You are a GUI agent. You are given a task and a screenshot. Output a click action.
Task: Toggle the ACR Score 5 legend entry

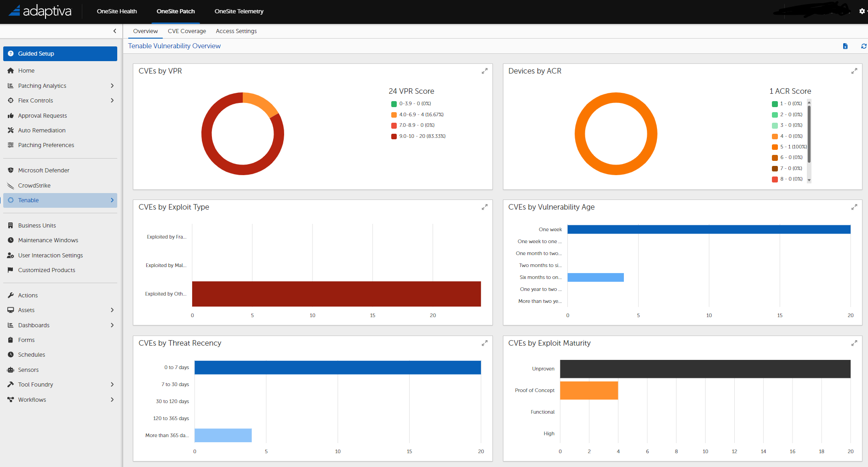[788, 147]
